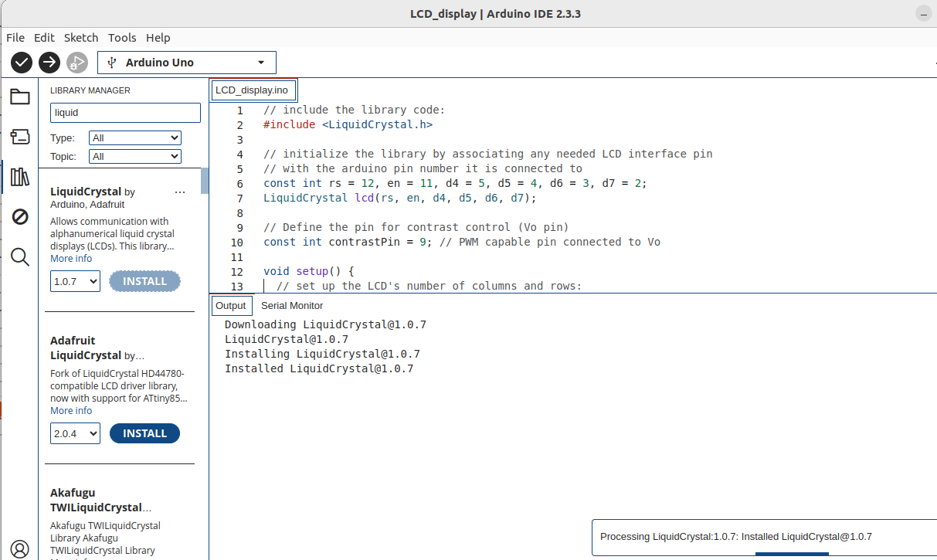
Task: Click the Installing LiquidCrystal@1.0.7 output line
Action: click(322, 354)
